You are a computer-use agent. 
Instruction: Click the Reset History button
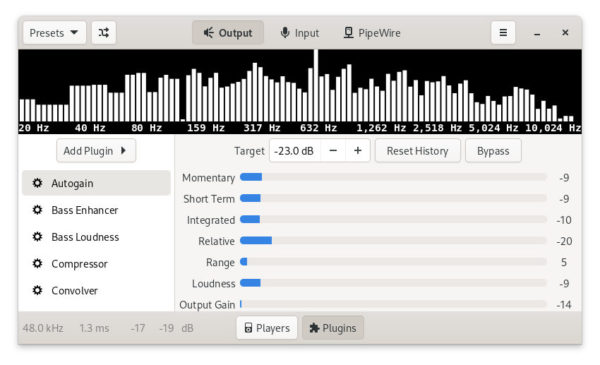pyautogui.click(x=417, y=151)
